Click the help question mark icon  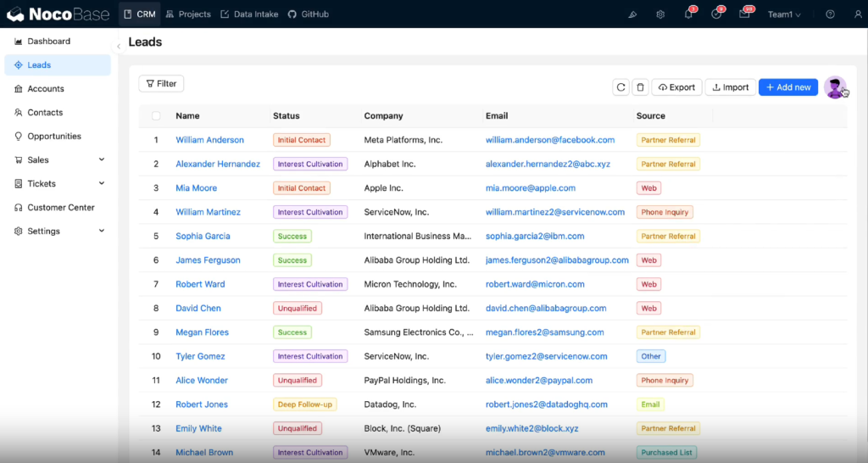(830, 14)
